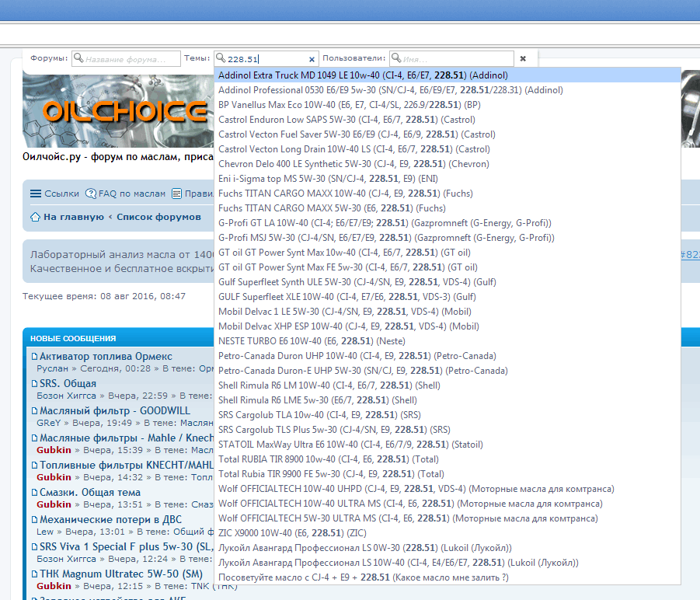Screen dimensions: 700x600
Task: Select GULF Superfleet XLE 10W-40 suggestion
Action: coord(448,296)
